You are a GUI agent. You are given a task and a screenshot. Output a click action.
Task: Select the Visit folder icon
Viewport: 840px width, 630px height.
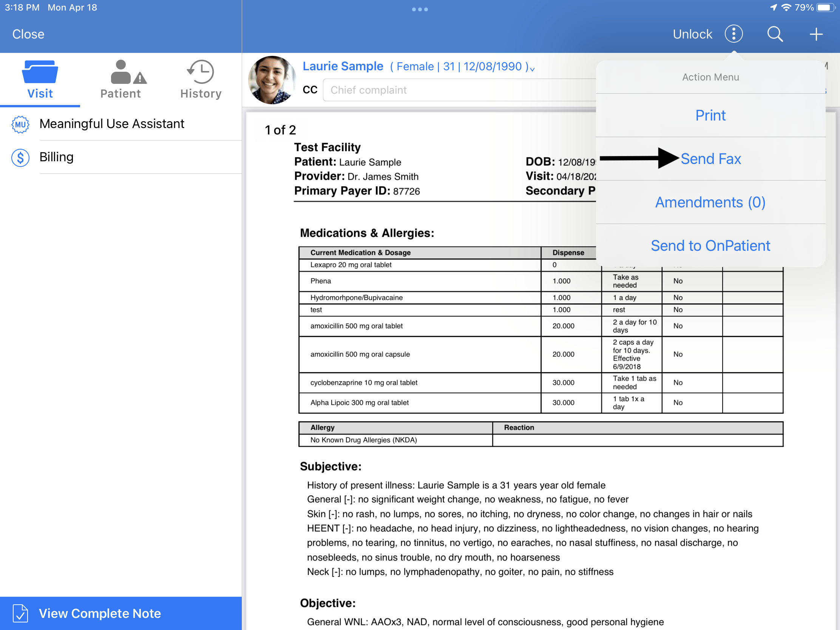40,71
